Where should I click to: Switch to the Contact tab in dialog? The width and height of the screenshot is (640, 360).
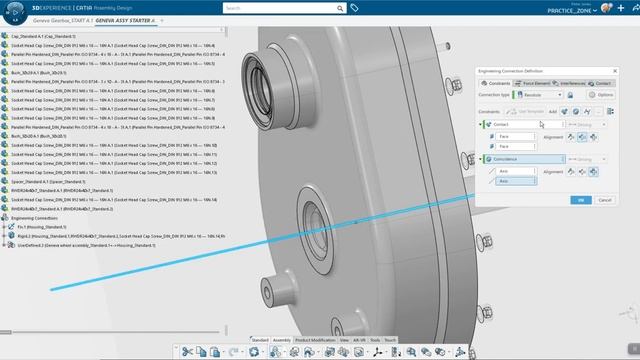click(600, 83)
